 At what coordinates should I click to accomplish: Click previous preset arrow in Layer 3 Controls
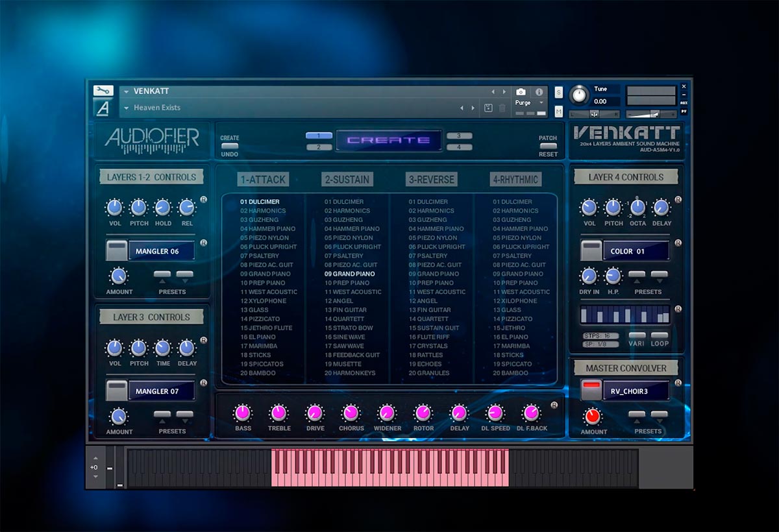click(162, 415)
